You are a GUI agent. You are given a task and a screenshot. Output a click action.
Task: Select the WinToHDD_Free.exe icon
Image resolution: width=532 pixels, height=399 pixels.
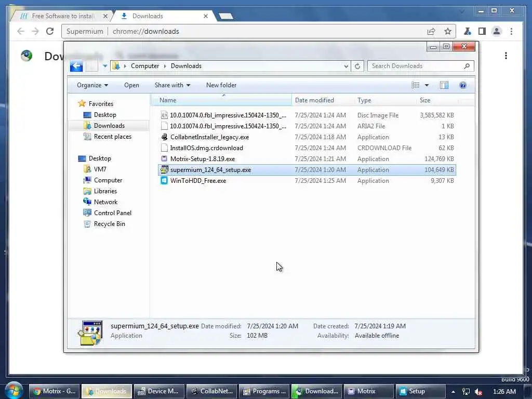point(164,180)
